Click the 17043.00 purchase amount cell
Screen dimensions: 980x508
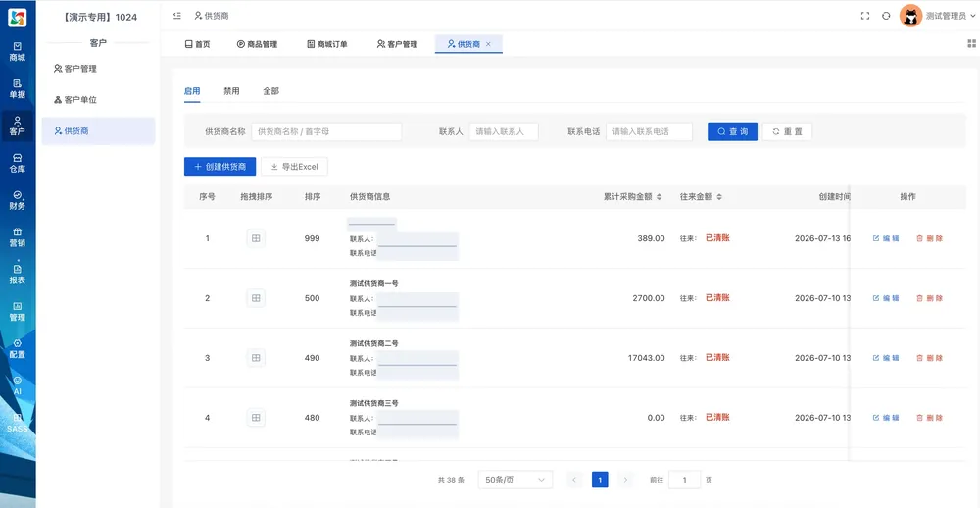point(646,358)
